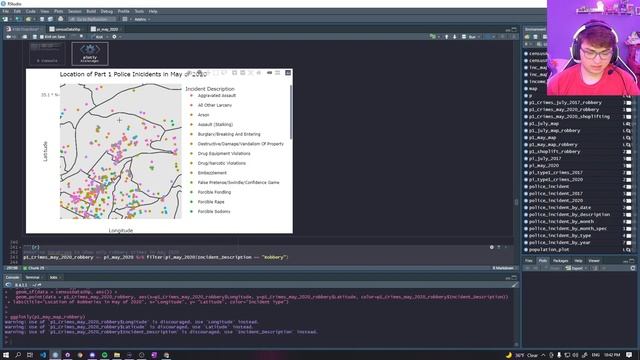Click Forcible Sodomy legend text
The width and height of the screenshot is (640, 360).
[214, 212]
